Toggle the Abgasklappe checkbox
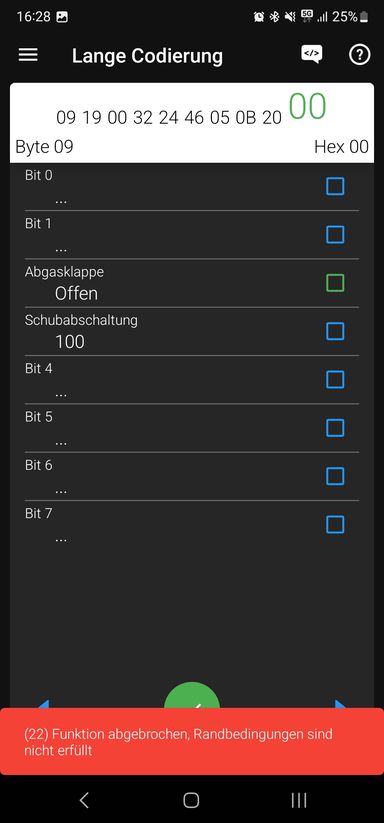The image size is (384, 823). (x=335, y=283)
